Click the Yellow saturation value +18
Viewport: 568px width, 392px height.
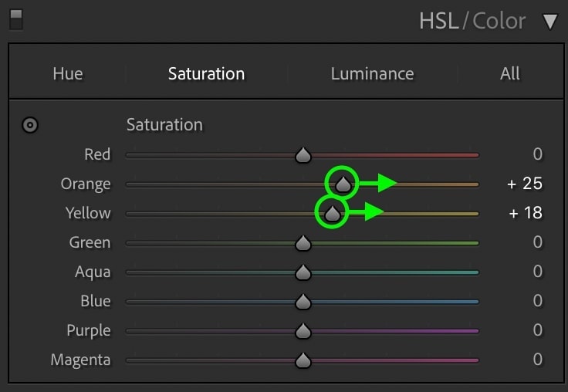[x=525, y=213]
